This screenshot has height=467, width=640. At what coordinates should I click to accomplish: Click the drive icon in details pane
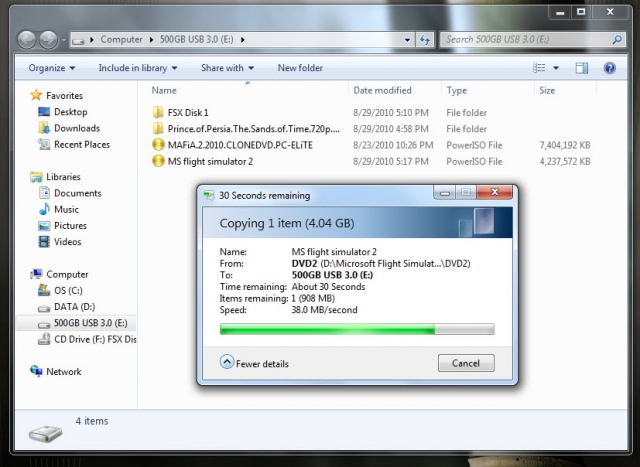point(45,433)
